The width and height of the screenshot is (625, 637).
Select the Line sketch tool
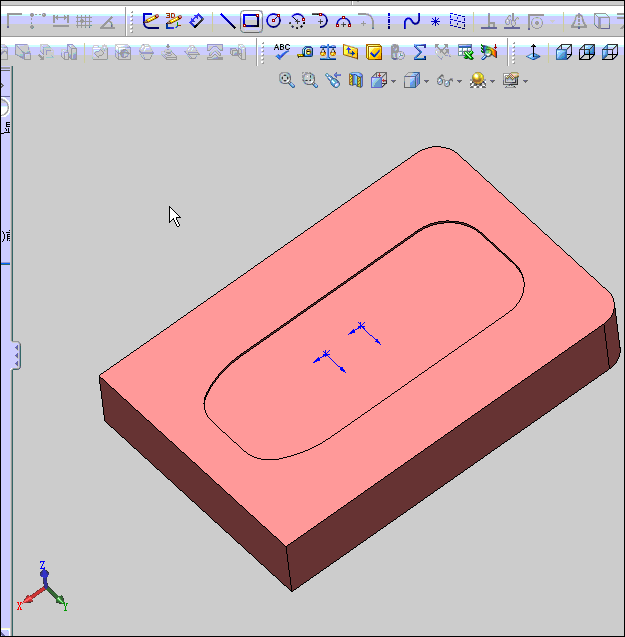[x=228, y=21]
